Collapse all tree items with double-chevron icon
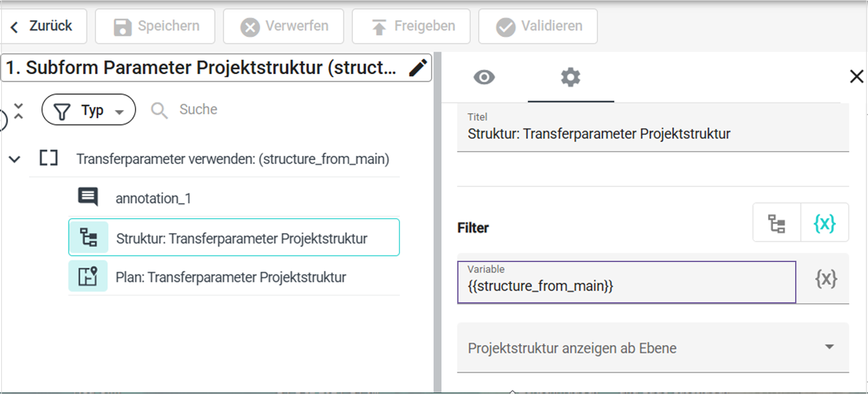 pyautogui.click(x=18, y=111)
